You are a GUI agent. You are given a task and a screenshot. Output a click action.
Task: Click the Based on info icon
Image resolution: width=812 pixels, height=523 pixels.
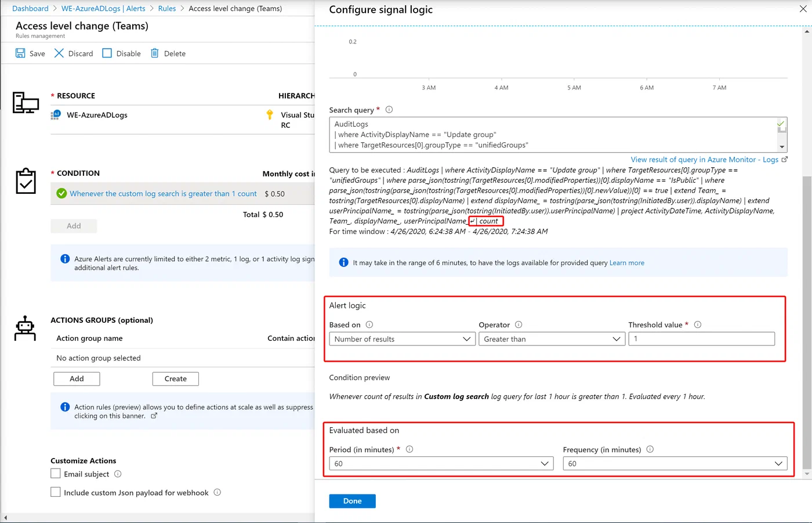pos(369,324)
